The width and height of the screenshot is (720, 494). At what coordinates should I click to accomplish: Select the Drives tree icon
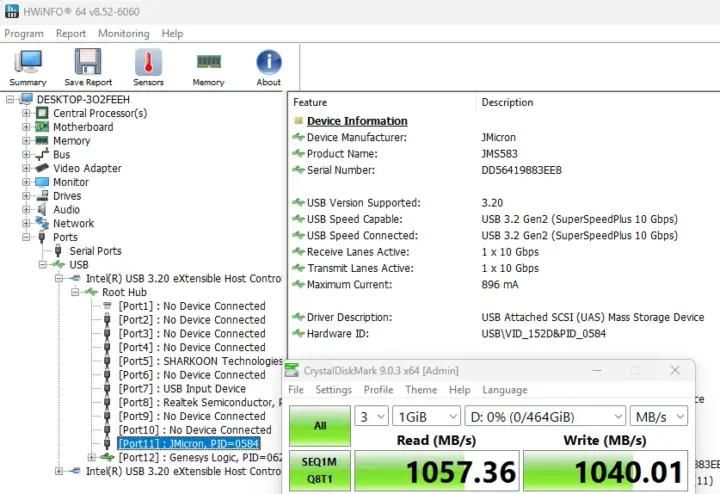(x=42, y=196)
